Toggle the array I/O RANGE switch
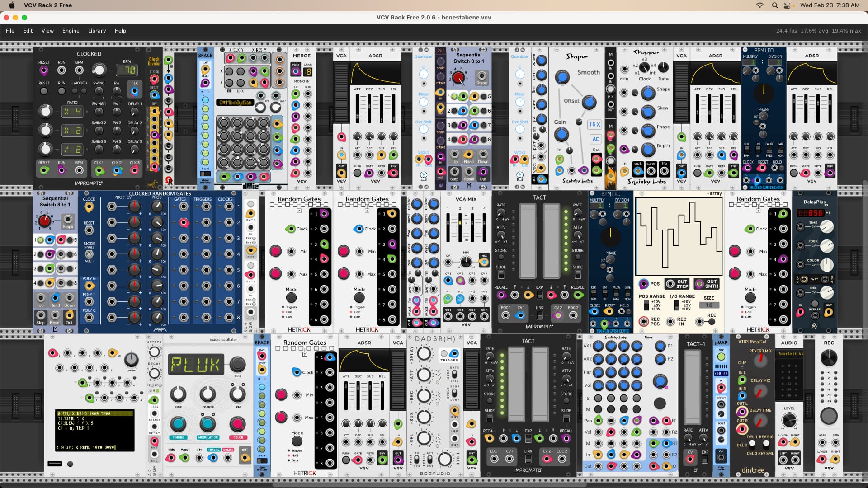The image size is (868, 488). coord(676,305)
